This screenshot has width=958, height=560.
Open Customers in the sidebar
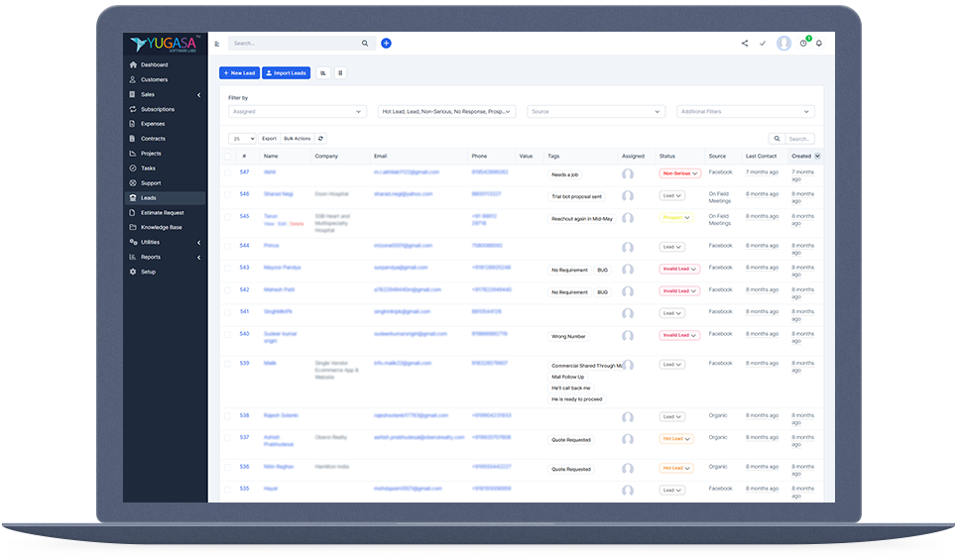coord(154,79)
